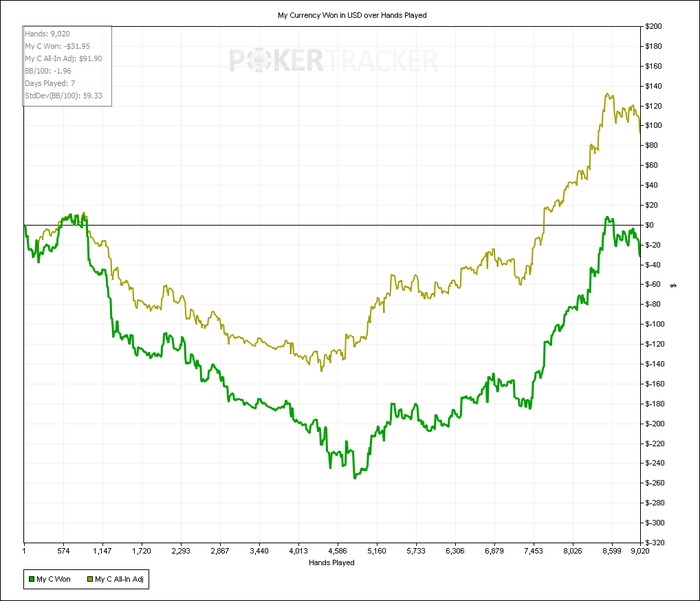Click the chart title text
Viewport: 700px width, 601px height.
pyautogui.click(x=352, y=15)
